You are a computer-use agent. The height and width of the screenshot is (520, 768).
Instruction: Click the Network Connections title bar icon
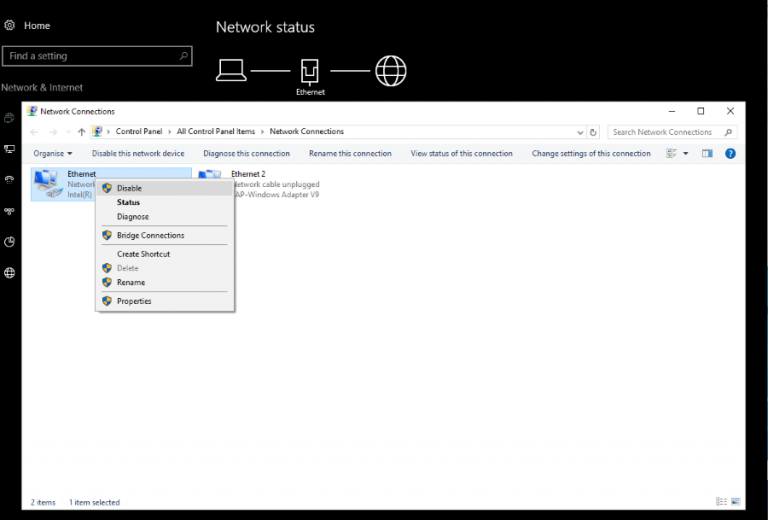coord(32,111)
